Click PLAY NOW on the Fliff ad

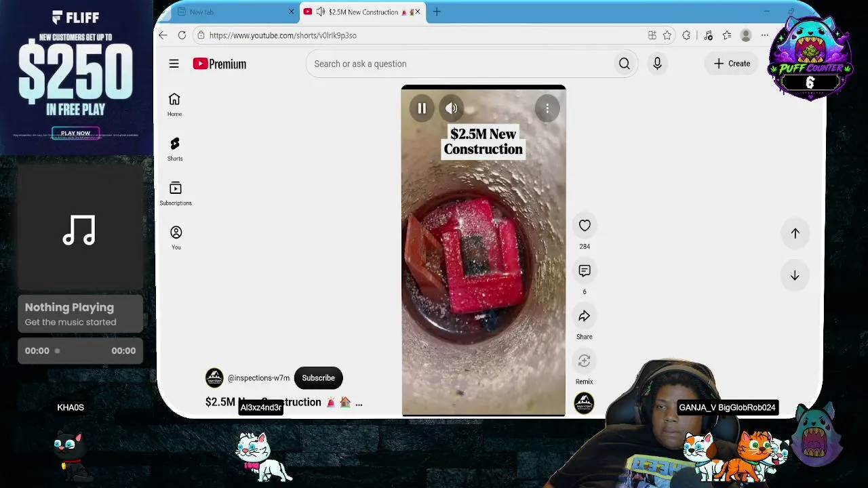tap(75, 134)
